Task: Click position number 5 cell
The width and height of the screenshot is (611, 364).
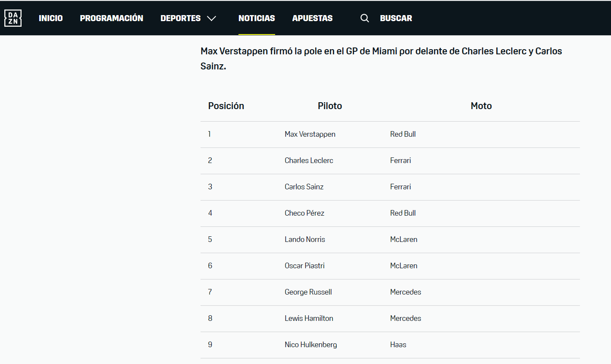Action: [210, 239]
